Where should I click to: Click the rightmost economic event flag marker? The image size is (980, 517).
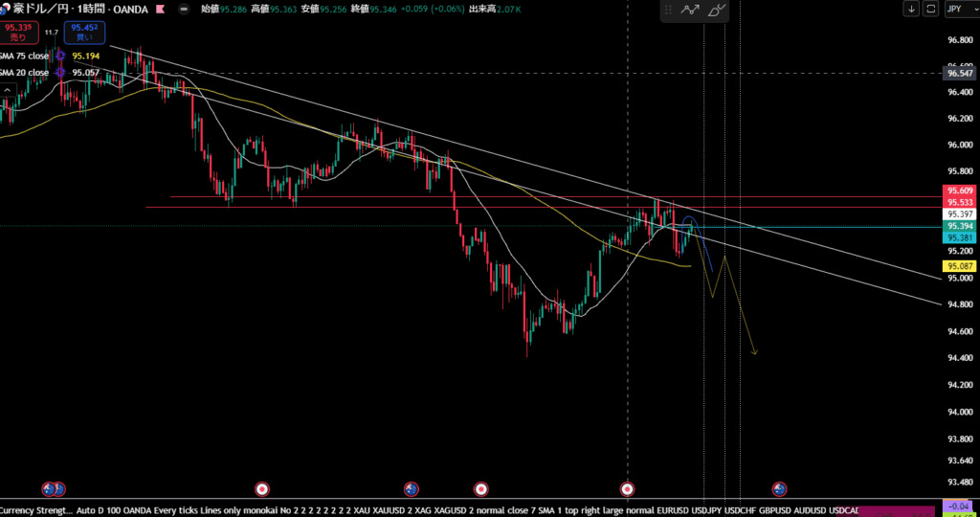click(x=779, y=488)
